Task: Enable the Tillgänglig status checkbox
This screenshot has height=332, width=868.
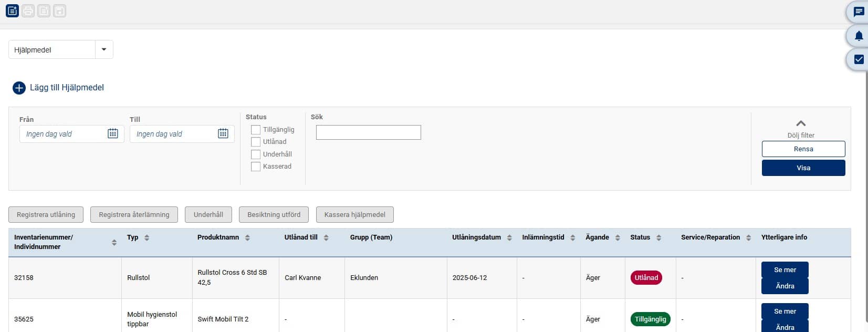Action: (256, 130)
